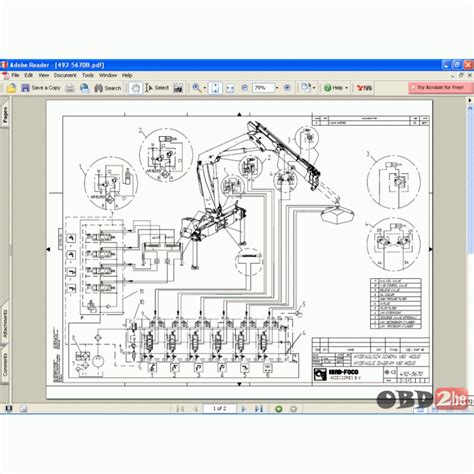Image resolution: width=474 pixels, height=474 pixels.
Task: Activate the Select text tool
Action: click(157, 88)
